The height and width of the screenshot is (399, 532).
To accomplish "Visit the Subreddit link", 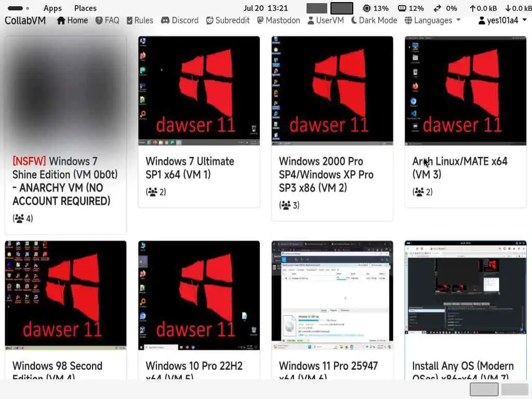I will click(x=228, y=20).
